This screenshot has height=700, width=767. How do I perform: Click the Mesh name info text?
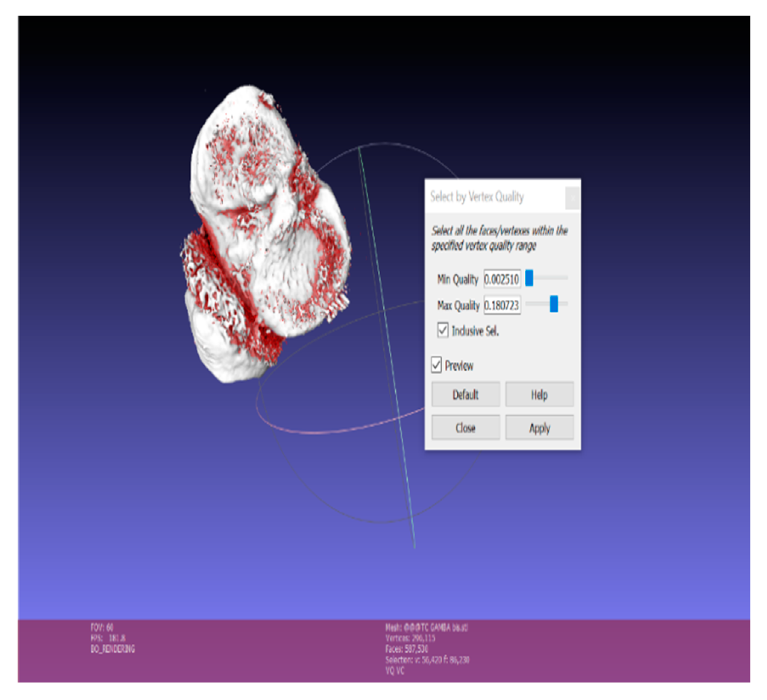pyautogui.click(x=427, y=628)
